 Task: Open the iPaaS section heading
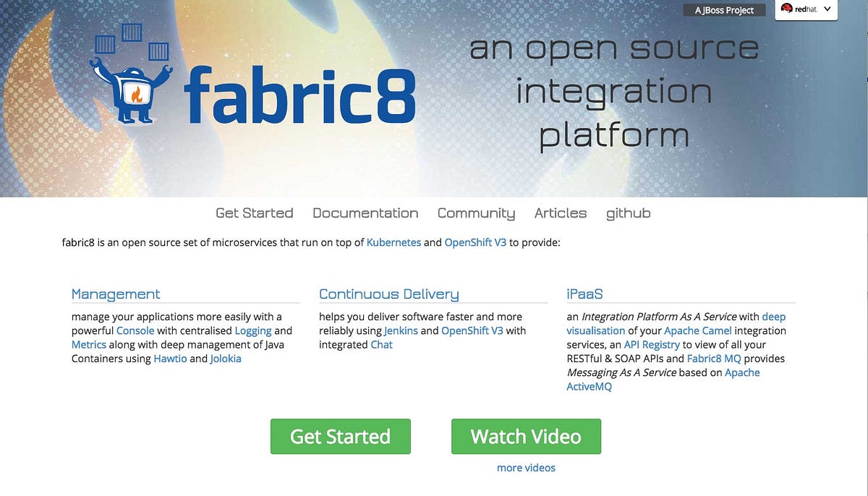584,294
